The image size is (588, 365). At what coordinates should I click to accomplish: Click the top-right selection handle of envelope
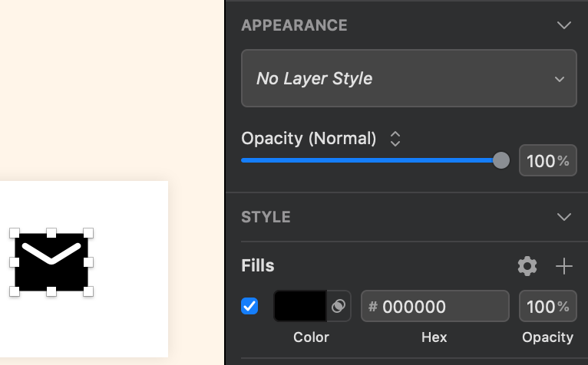tap(88, 233)
